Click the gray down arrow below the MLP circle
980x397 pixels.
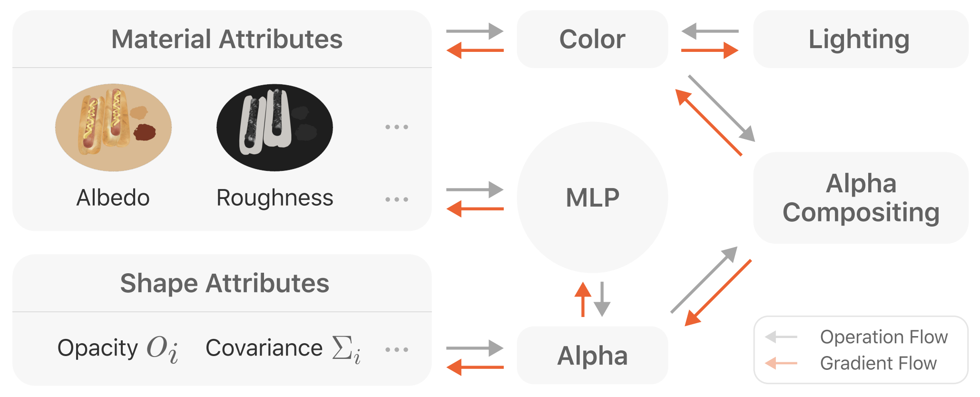click(x=602, y=299)
